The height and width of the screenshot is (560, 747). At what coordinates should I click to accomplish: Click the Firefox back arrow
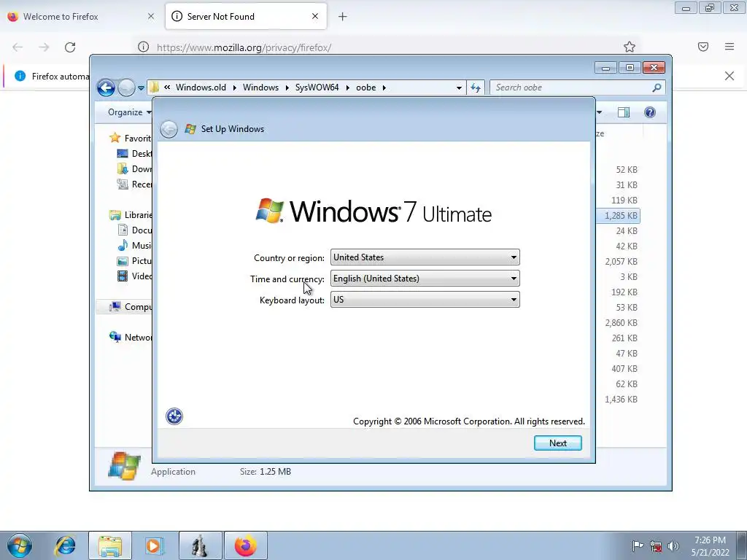[18, 47]
